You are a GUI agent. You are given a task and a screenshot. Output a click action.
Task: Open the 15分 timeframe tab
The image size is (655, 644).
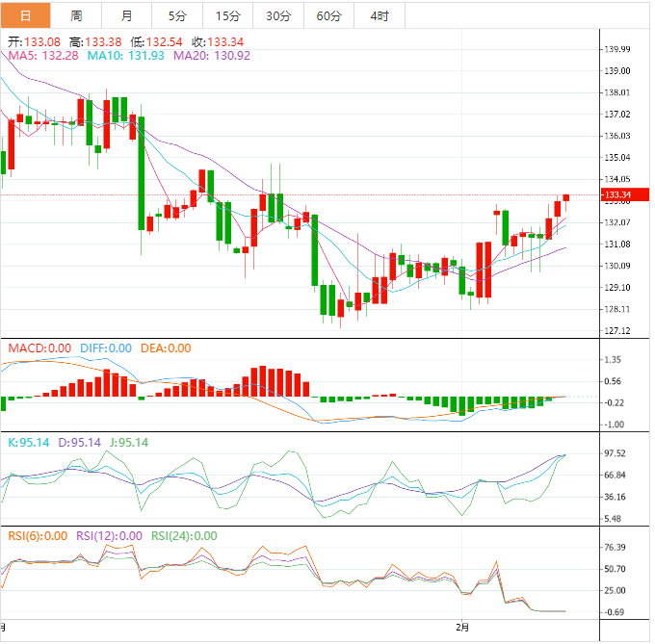click(228, 15)
